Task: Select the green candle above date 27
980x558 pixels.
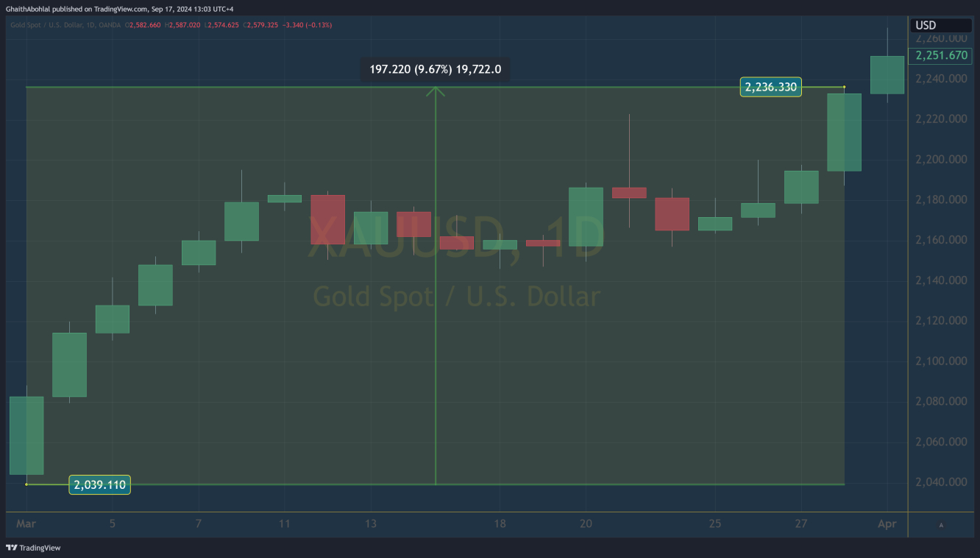Action: pos(801,187)
